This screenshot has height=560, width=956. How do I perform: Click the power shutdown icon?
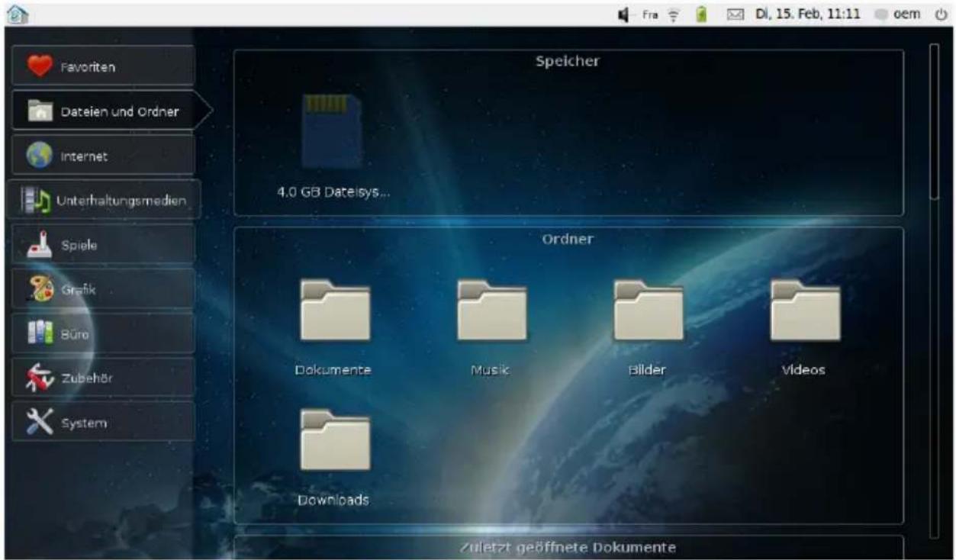pos(939,14)
